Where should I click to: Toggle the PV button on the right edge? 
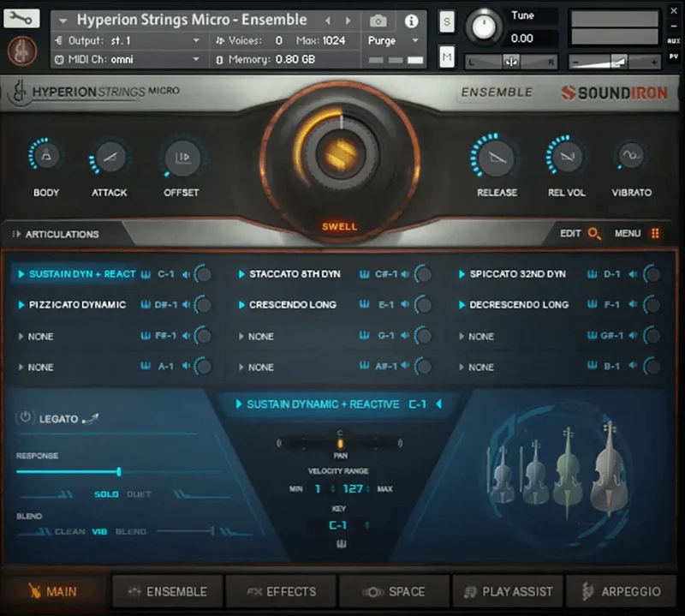[x=674, y=57]
